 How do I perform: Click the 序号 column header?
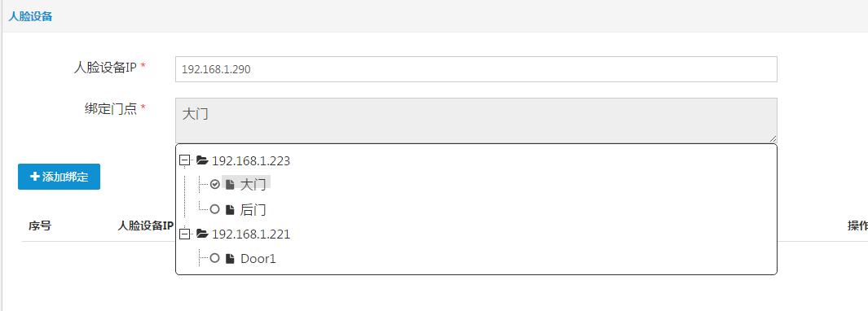pyautogui.click(x=40, y=226)
